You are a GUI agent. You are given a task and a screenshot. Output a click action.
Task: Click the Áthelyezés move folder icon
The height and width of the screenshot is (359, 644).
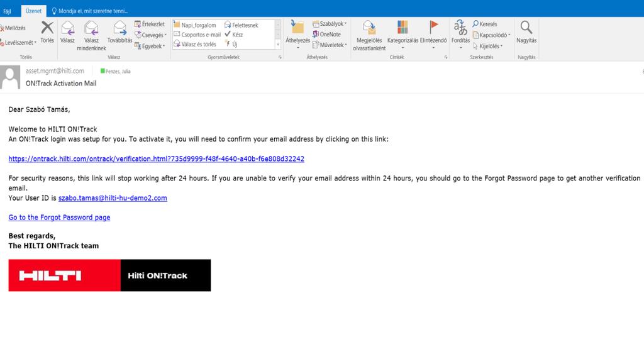pyautogui.click(x=297, y=27)
